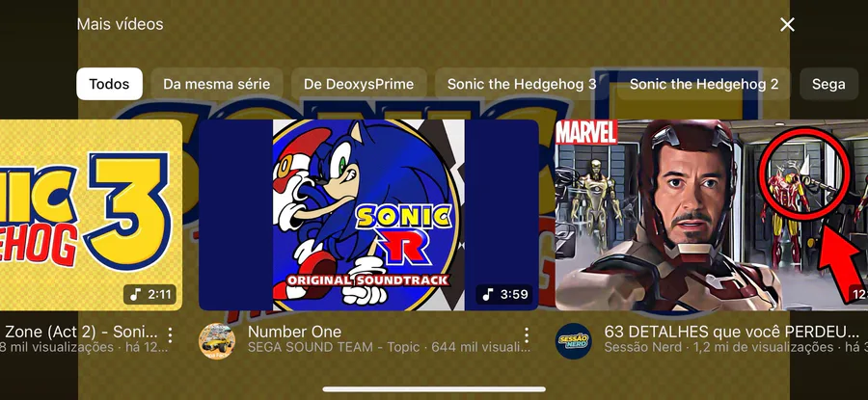Open SEGA SOUND TEAM channel avatar
The height and width of the screenshot is (400, 868).
[x=217, y=341]
